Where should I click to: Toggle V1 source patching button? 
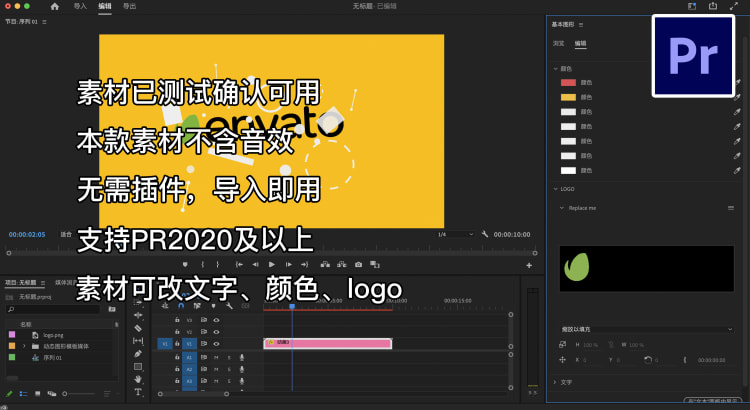pyautogui.click(x=165, y=344)
